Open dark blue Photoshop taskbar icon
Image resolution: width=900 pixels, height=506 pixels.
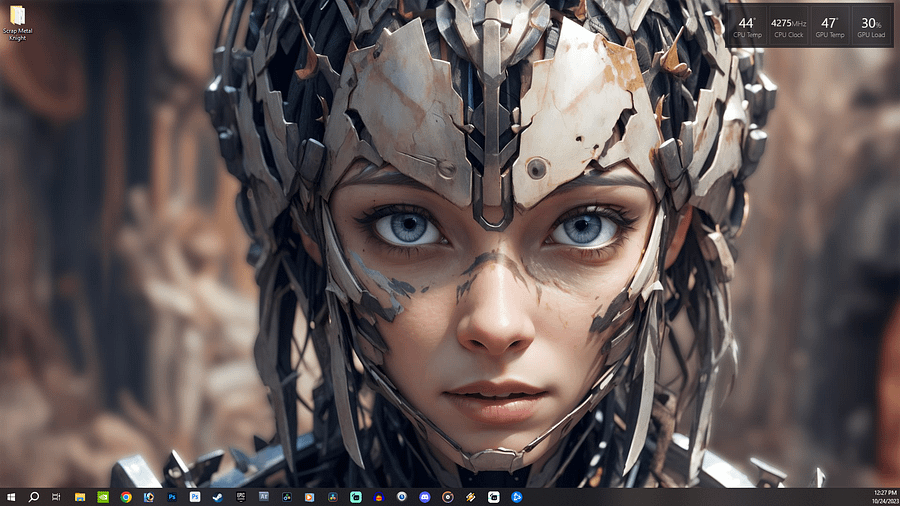click(172, 497)
